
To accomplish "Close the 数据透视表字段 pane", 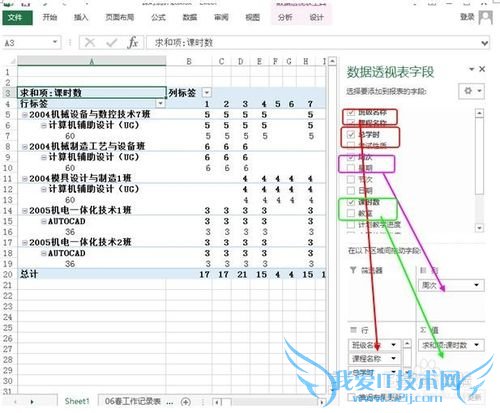I will pyautogui.click(x=482, y=69).
